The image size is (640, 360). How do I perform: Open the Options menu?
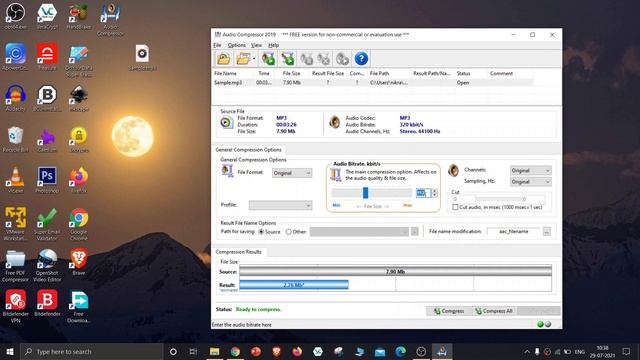coord(237,45)
